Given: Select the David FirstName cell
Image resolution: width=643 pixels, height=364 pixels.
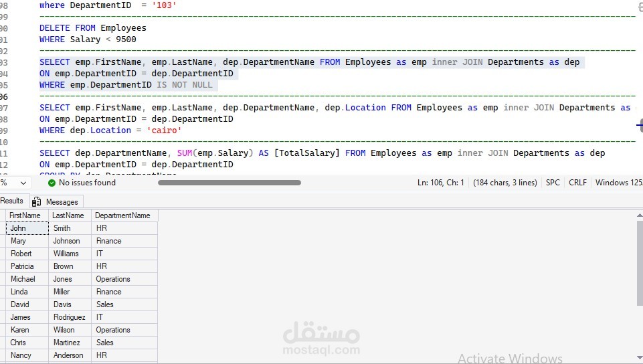Looking at the screenshot, I should point(27,304).
